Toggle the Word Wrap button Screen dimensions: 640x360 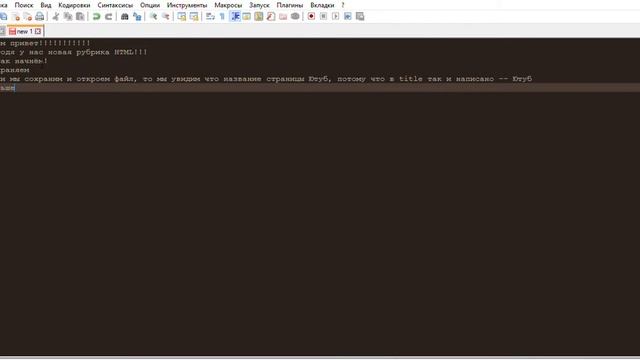[x=210, y=16]
